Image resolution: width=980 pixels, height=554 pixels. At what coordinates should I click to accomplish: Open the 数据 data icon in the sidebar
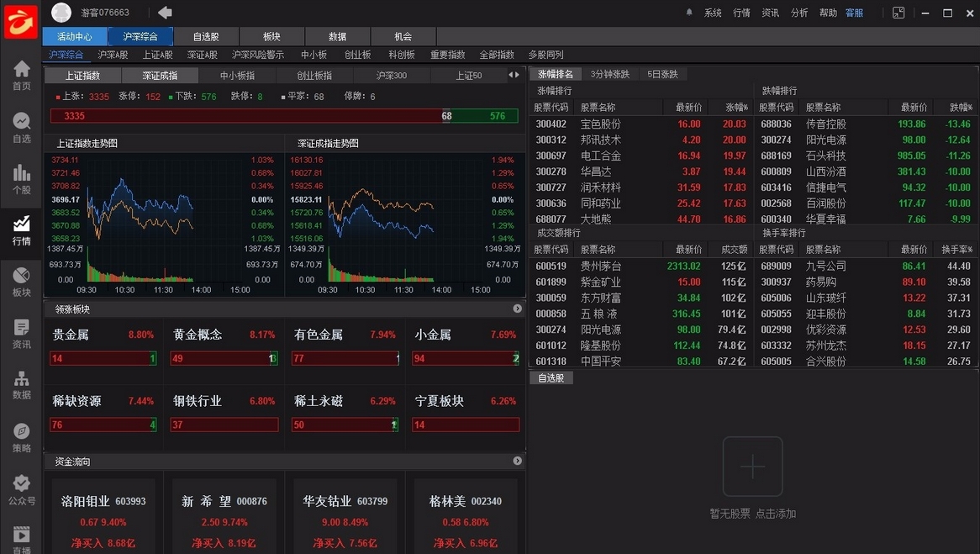click(x=21, y=378)
